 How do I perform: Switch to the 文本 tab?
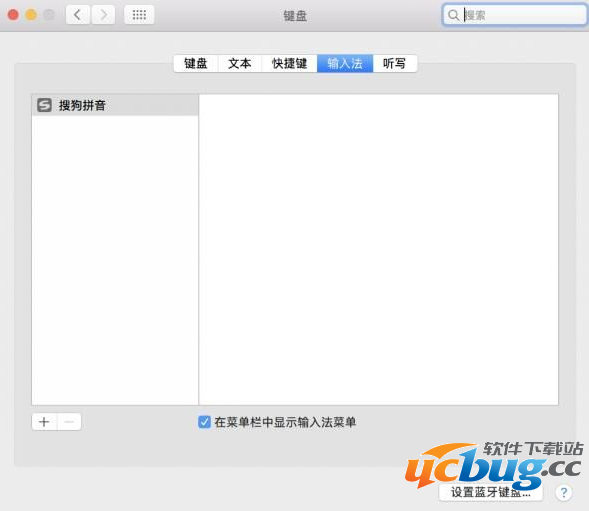240,63
